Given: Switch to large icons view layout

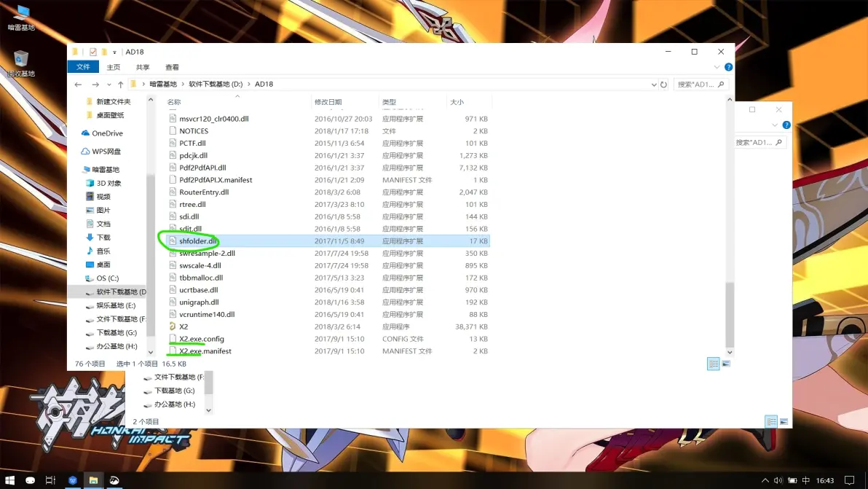Looking at the screenshot, I should 726,364.
